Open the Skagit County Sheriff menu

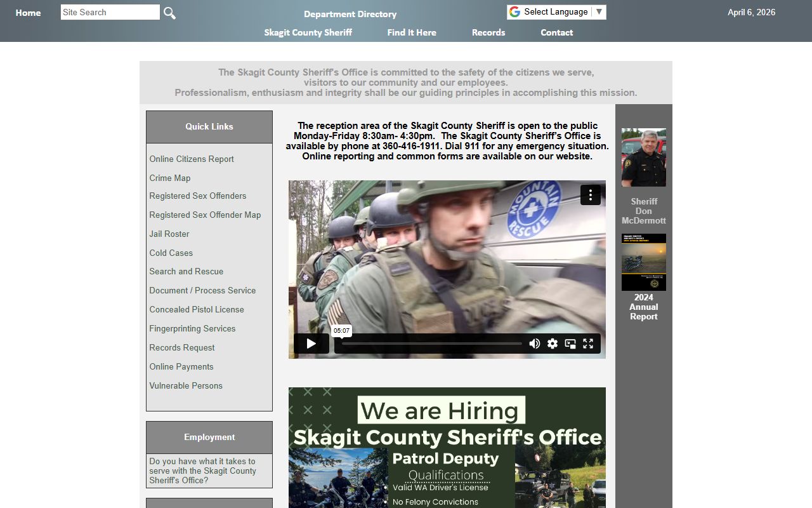tap(308, 32)
